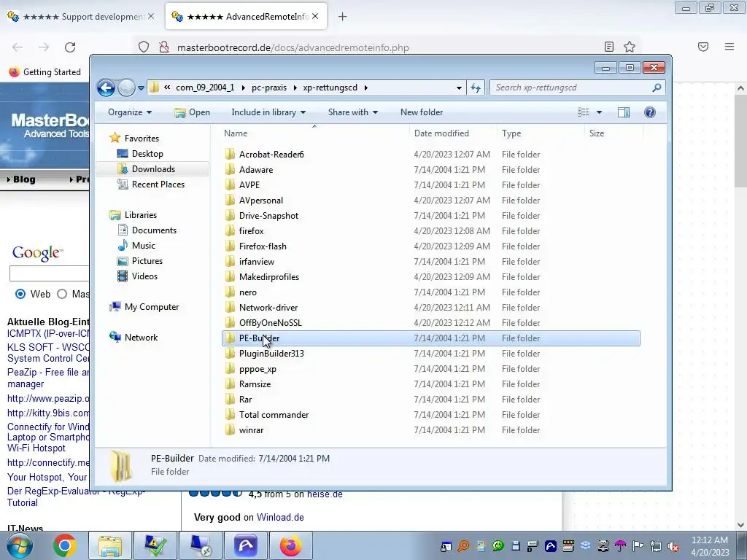Select My Computer in the sidebar
Viewport: 747px width, 560px height.
(152, 307)
